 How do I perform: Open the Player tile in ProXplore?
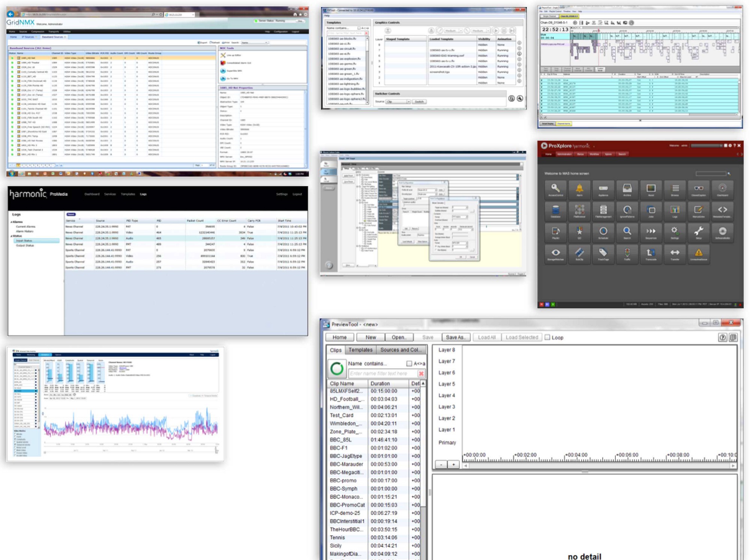pyautogui.click(x=555, y=233)
